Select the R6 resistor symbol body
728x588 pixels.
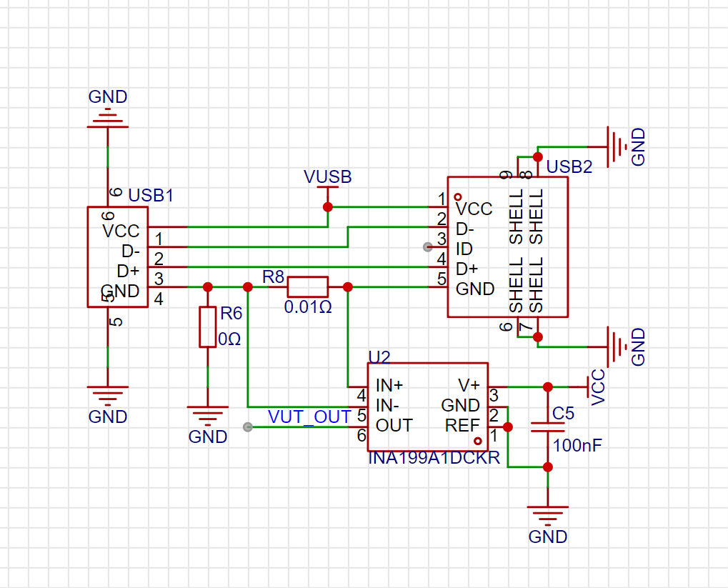tap(207, 327)
